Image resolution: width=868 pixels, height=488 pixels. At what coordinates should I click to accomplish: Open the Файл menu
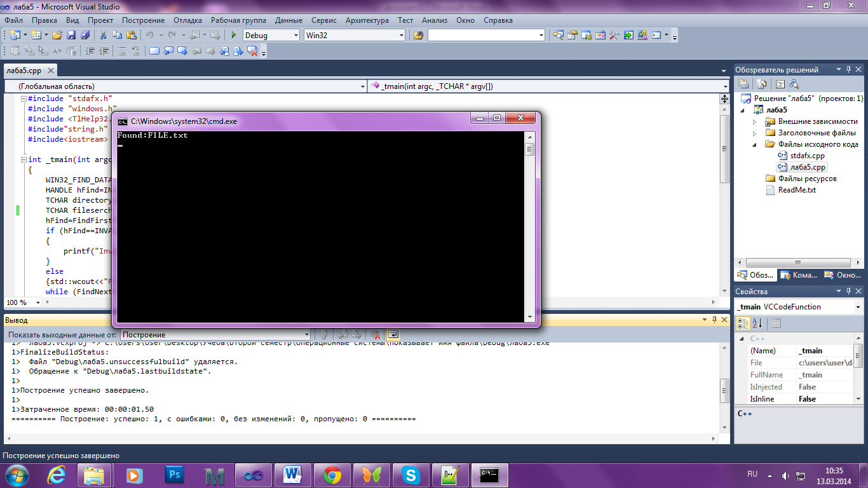pos(13,20)
